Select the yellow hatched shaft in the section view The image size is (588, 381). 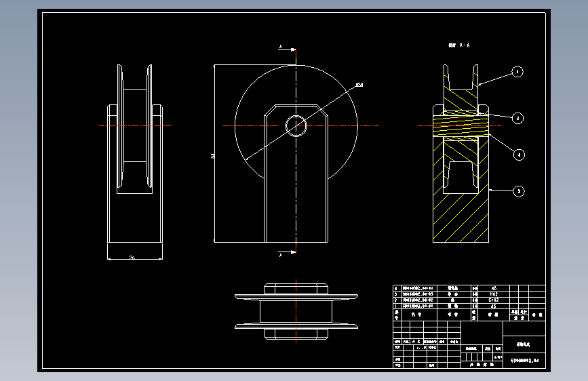click(461, 125)
